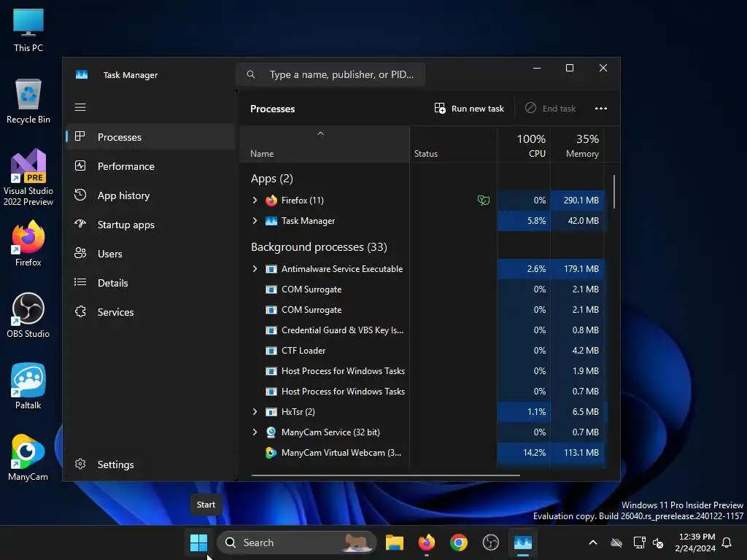Click the Windows Start button

tap(198, 542)
